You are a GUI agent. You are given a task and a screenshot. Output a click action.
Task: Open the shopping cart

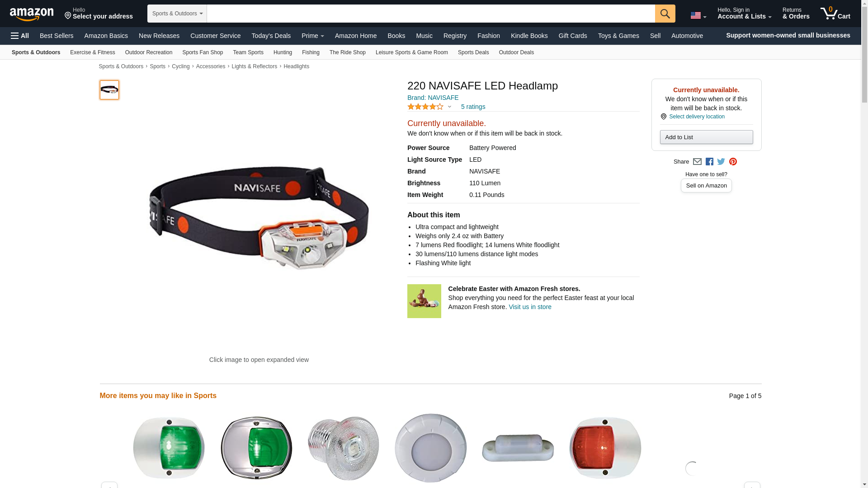835,14
